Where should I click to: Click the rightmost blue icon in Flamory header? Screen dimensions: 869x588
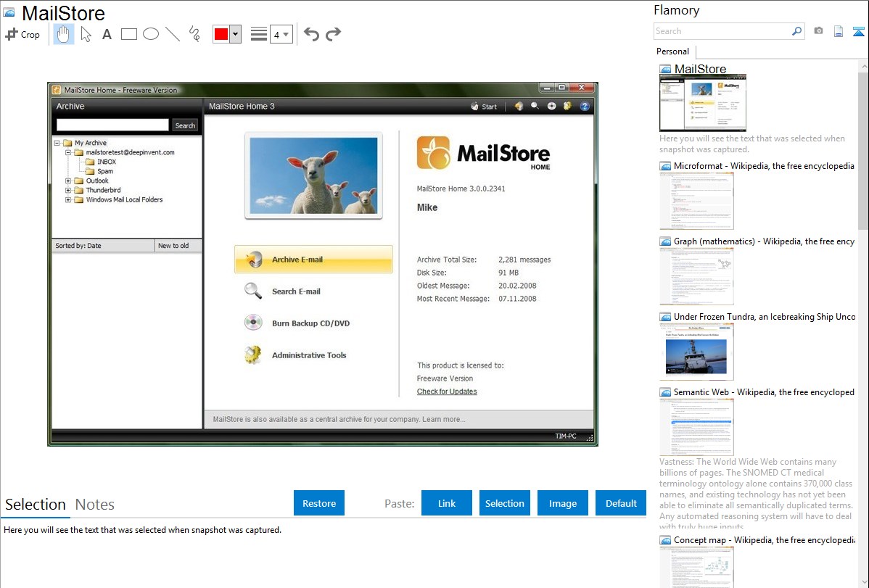858,31
